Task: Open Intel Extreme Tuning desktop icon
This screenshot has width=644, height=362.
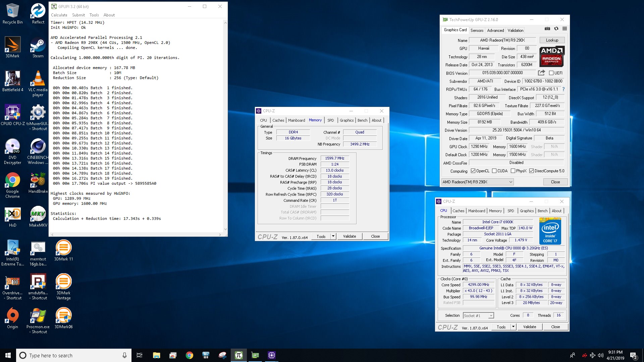Action: tap(12, 253)
